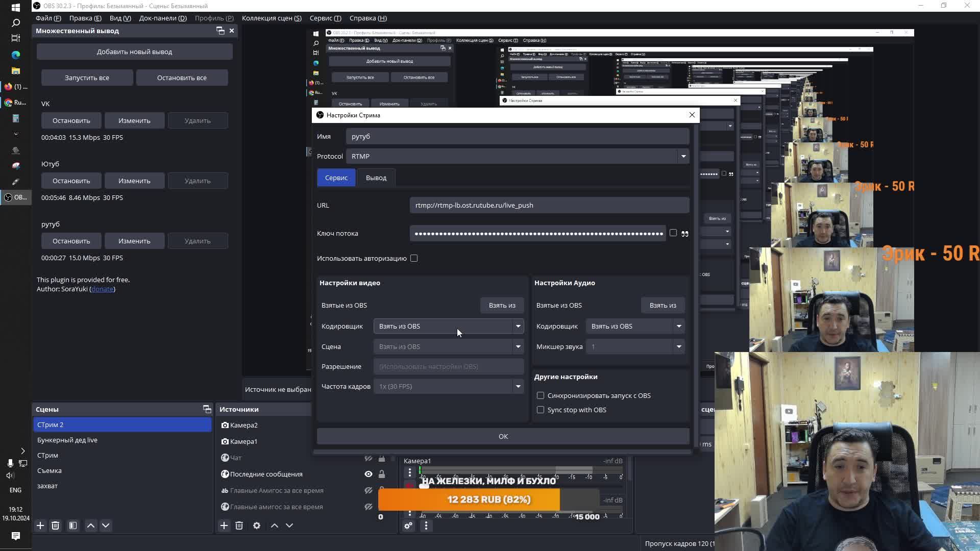Toggle lock on Последние сообщения source
This screenshot has width=980, height=551.
point(382,474)
